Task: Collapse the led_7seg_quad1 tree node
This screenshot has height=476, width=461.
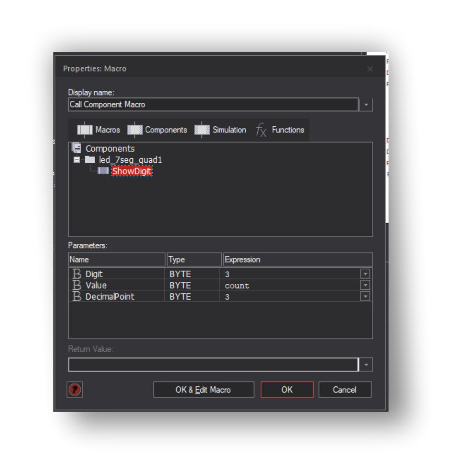Action: point(77,160)
